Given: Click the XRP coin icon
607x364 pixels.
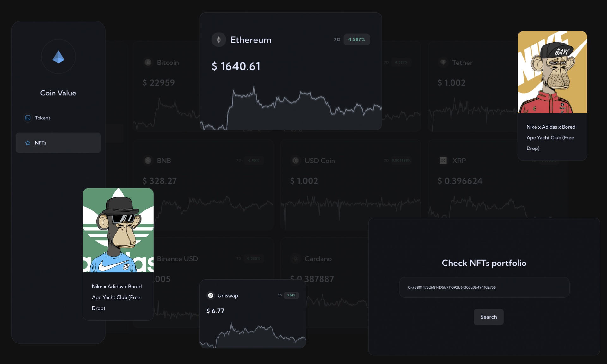Looking at the screenshot, I should coord(443,161).
